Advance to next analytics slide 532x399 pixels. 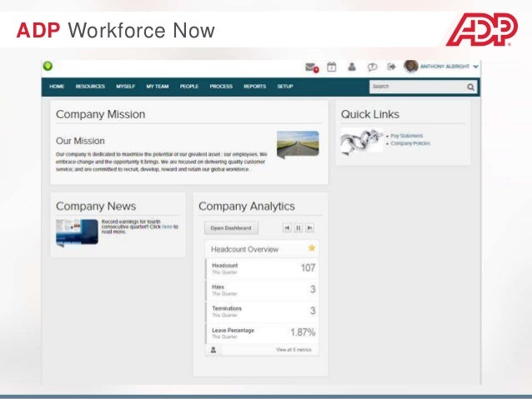coord(309,227)
